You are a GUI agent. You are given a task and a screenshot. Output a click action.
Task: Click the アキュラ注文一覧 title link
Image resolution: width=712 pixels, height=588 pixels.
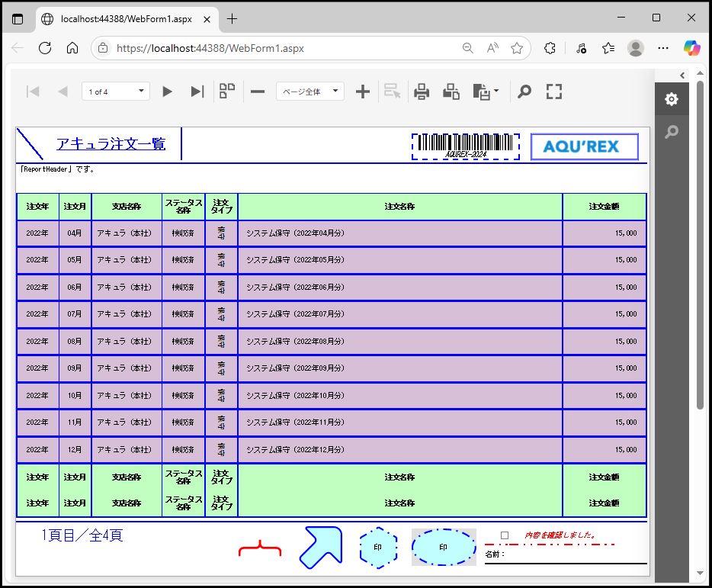(111, 143)
